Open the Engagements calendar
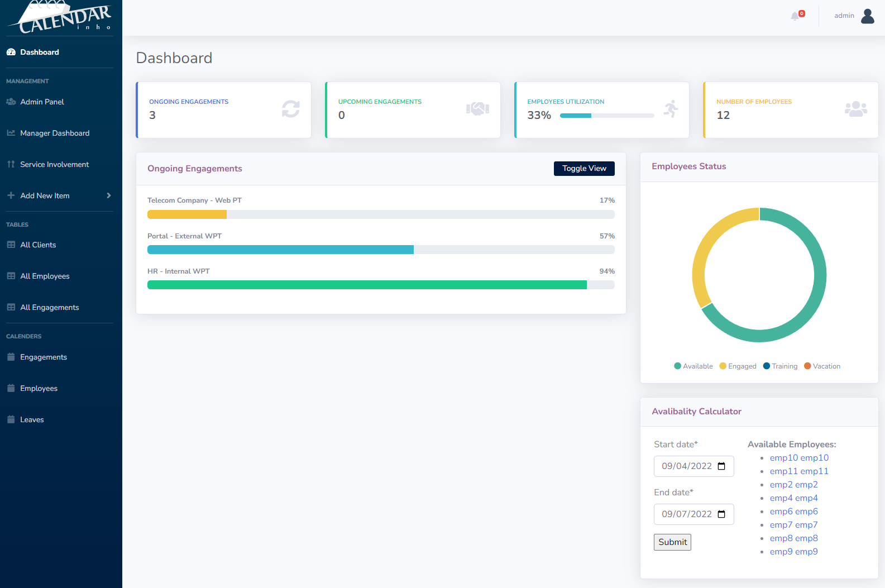Viewport: 885px width, 588px height. click(44, 357)
